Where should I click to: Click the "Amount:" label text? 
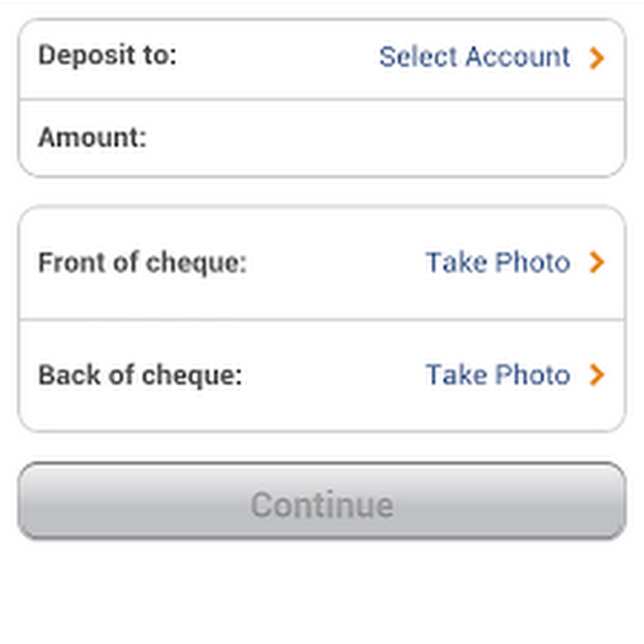(92, 137)
